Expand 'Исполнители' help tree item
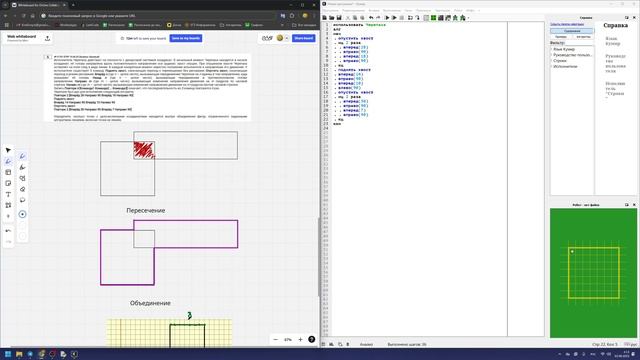 [551, 66]
